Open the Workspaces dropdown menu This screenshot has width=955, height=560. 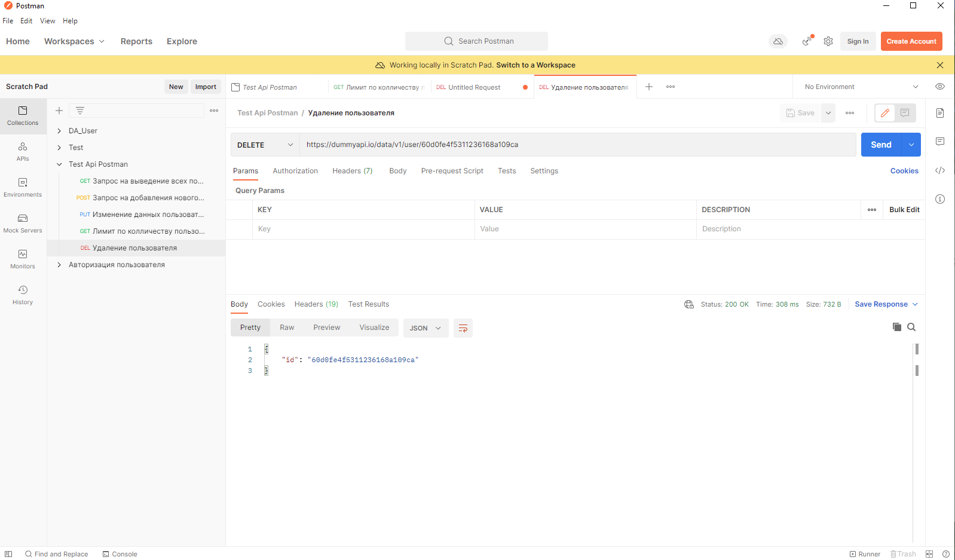(x=74, y=41)
